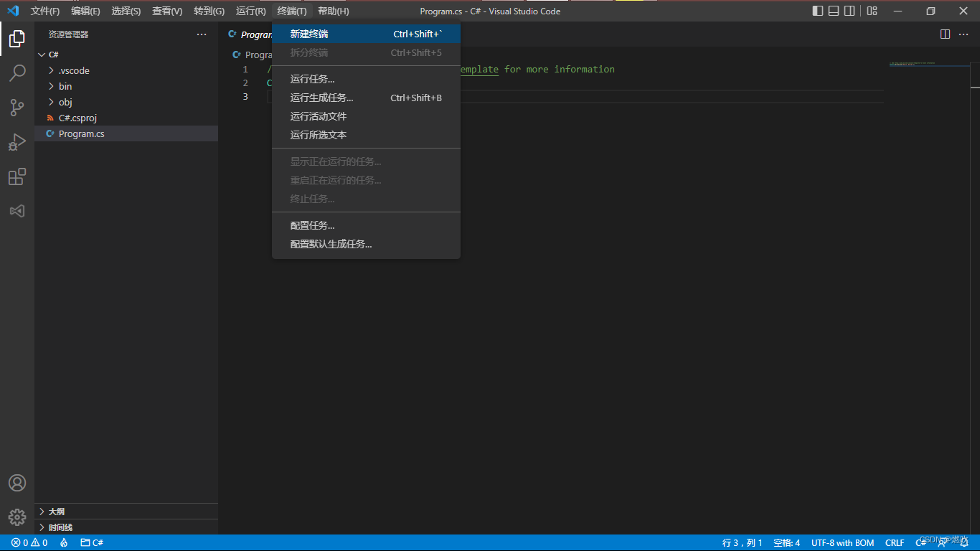980x551 pixels.
Task: Open the Run and Debug view icon
Action: point(17,142)
